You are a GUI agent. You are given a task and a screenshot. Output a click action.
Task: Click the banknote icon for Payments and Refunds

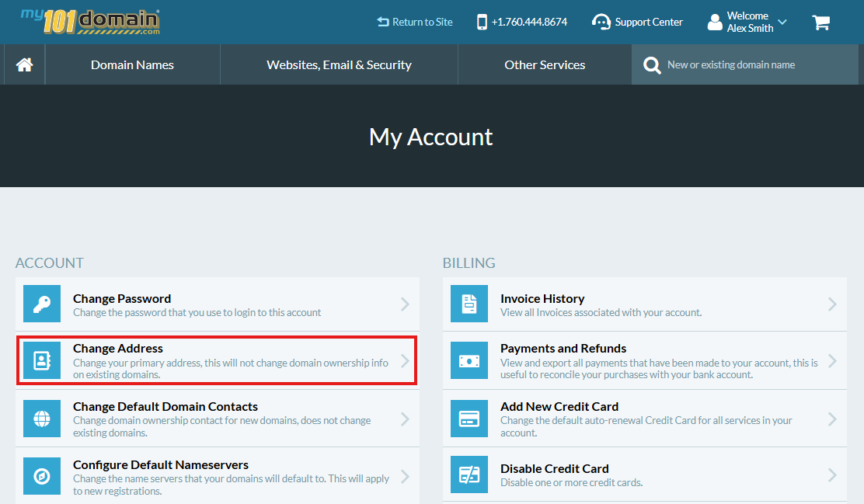pyautogui.click(x=469, y=361)
